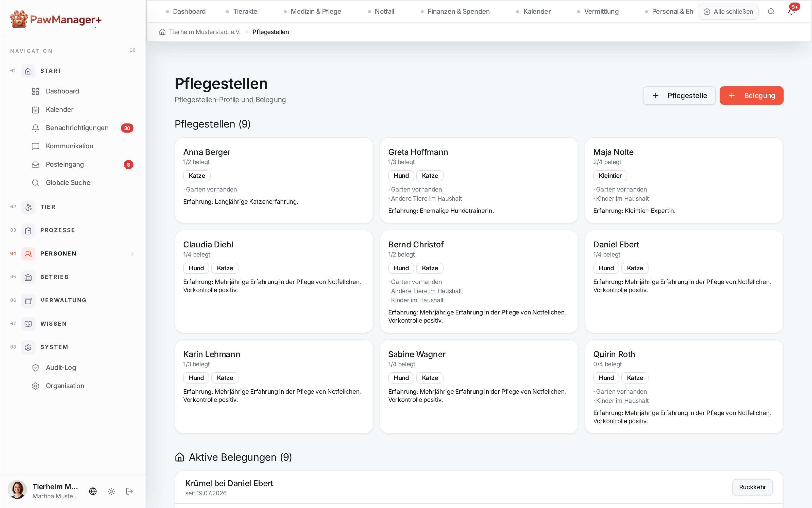Click the globe language icon
The image size is (812, 508).
click(93, 491)
